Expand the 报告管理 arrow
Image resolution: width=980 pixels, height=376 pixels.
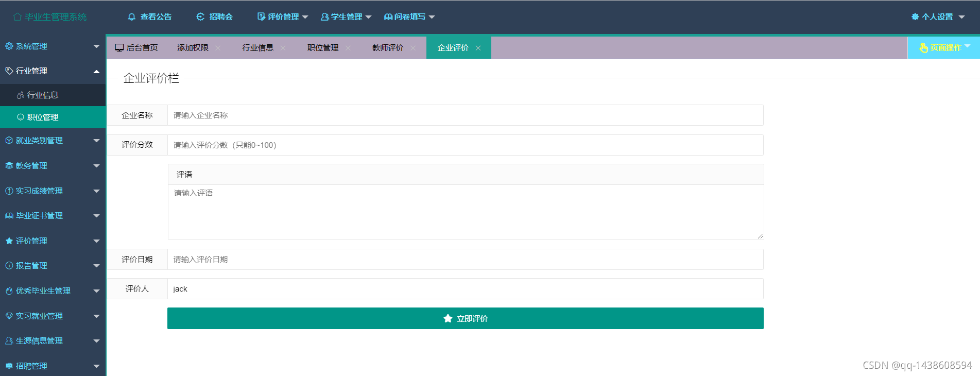coord(96,266)
